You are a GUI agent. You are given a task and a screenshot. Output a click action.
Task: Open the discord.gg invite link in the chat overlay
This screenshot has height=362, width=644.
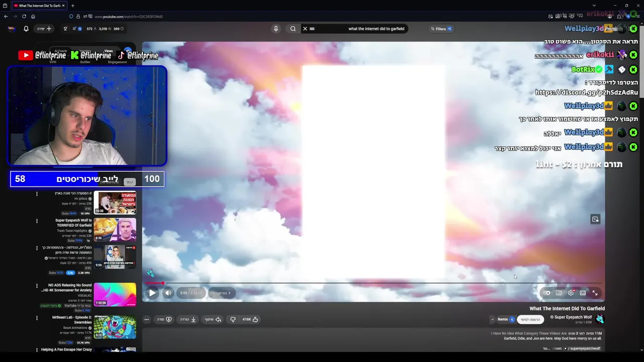tap(587, 93)
